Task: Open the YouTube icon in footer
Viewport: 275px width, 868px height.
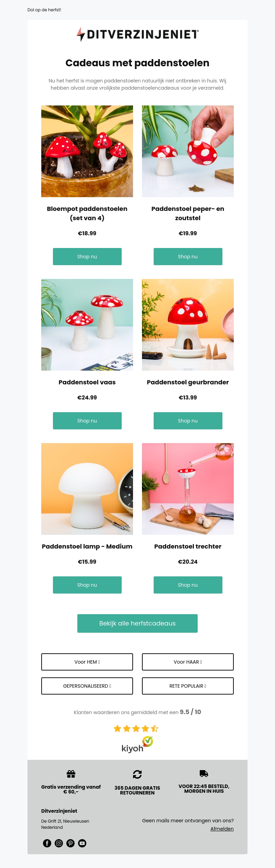Action: pyautogui.click(x=82, y=843)
